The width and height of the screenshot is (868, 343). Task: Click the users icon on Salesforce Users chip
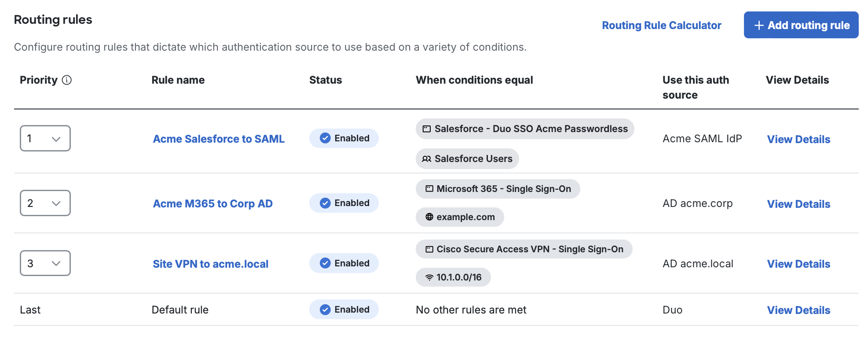(x=426, y=159)
